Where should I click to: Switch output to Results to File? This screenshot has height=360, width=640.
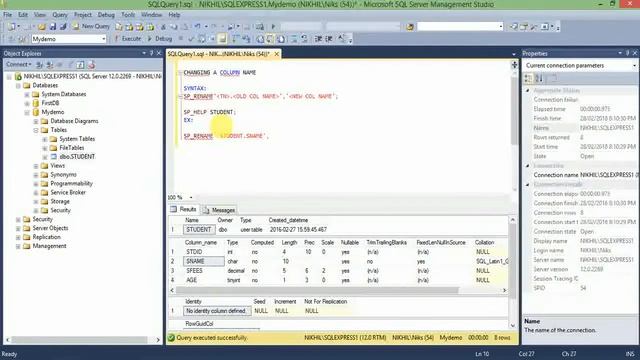tap(281, 39)
